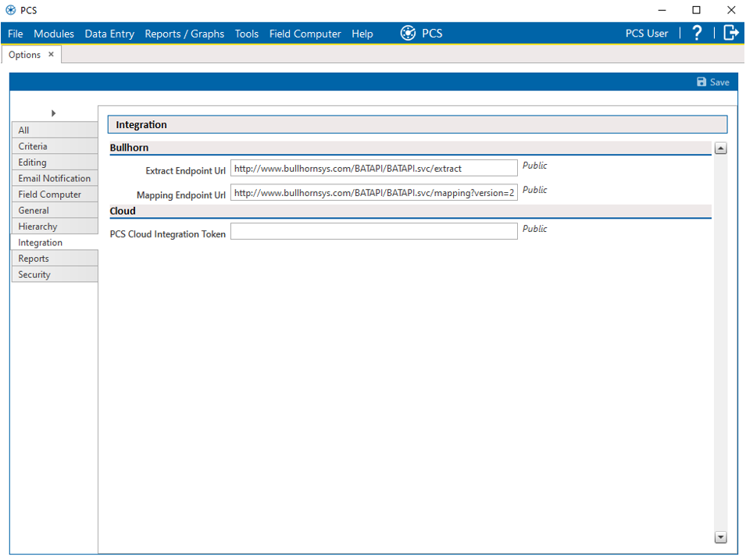Click the Cloud section header
The image size is (746, 560).
[x=410, y=211]
